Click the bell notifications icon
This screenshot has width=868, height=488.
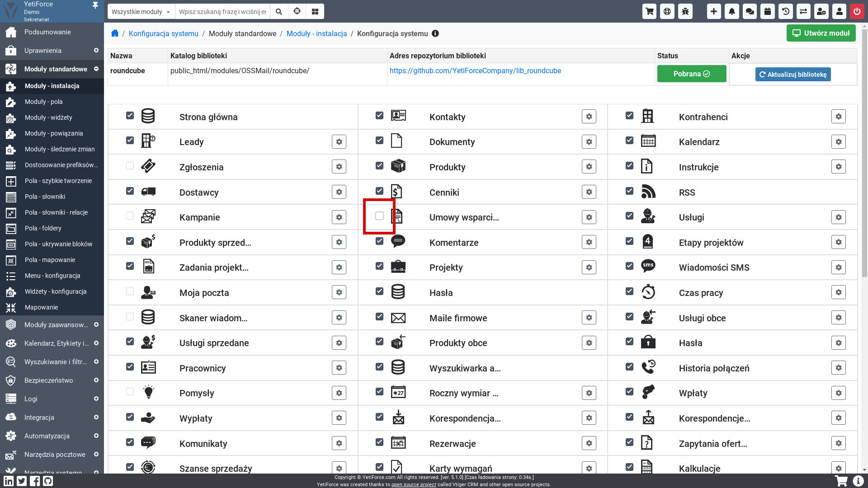(x=731, y=11)
